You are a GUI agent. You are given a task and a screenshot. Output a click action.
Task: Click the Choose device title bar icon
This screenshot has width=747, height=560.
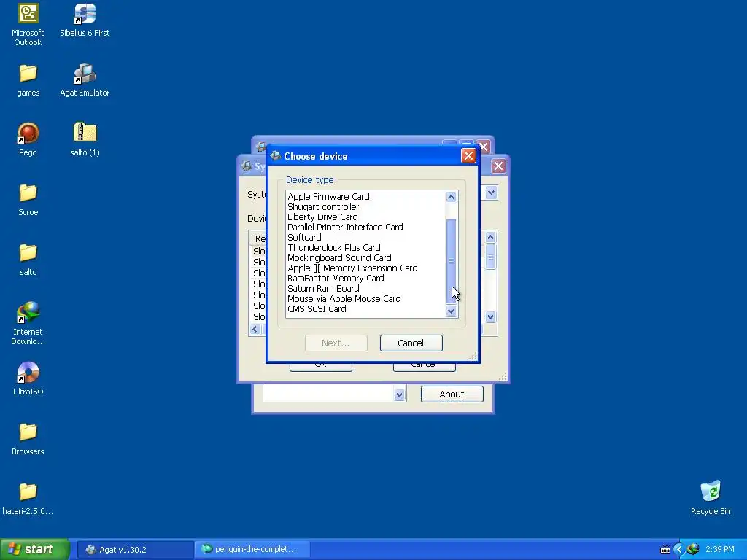[275, 156]
